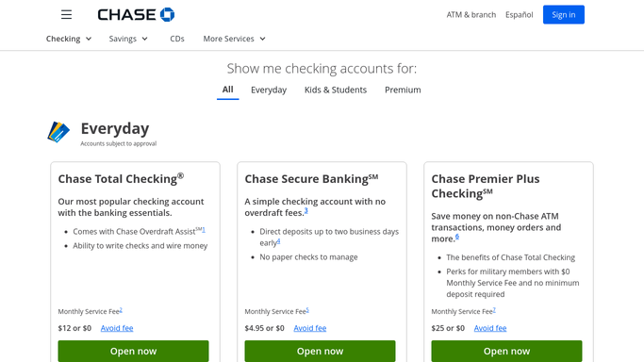Open now for Chase Premier Plus Checking
The height and width of the screenshot is (362, 644).
tap(506, 351)
